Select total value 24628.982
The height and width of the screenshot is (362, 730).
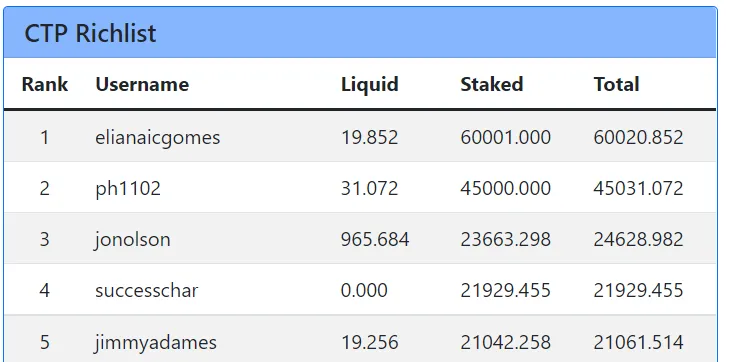click(638, 240)
